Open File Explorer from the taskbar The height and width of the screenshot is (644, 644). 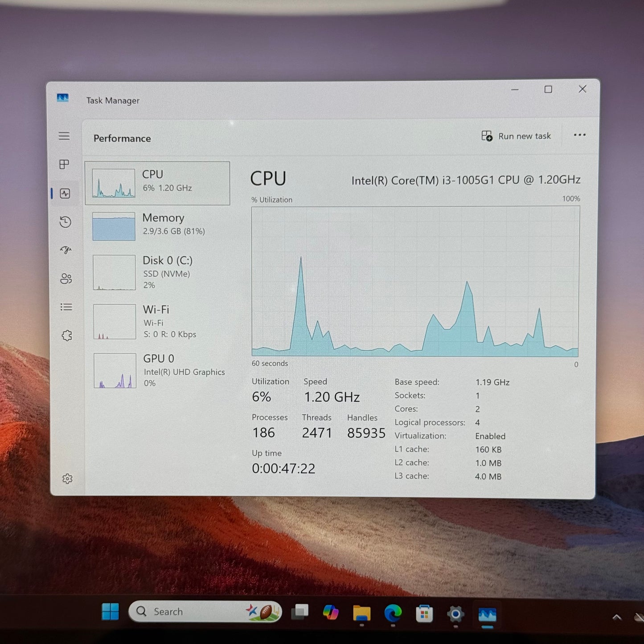click(x=361, y=613)
